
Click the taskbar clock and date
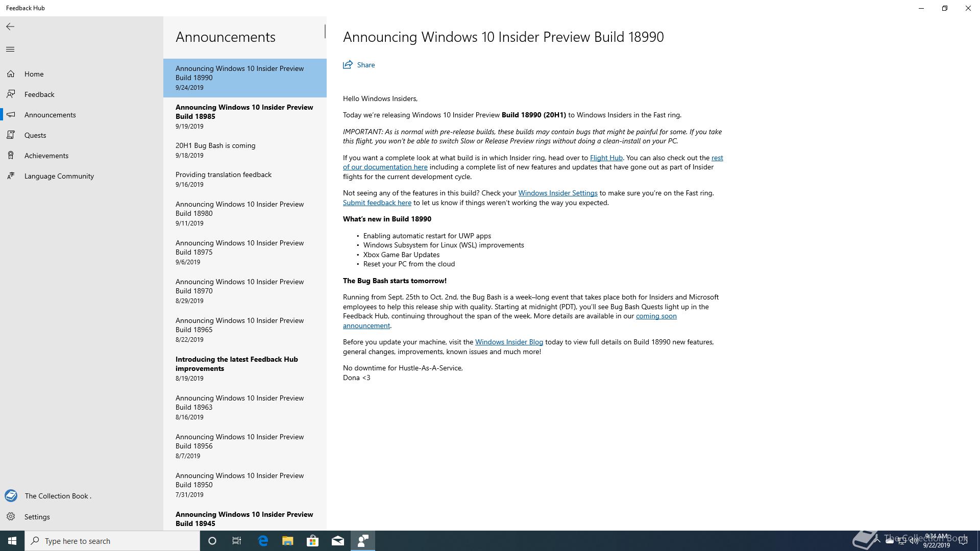pyautogui.click(x=936, y=541)
